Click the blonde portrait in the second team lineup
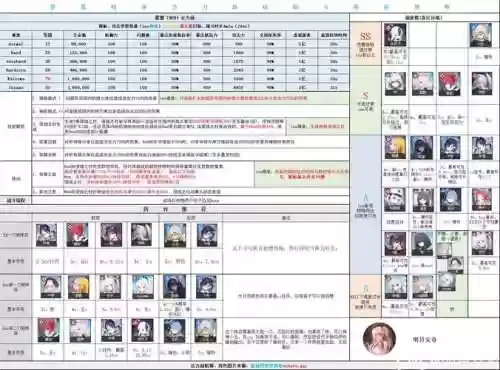500x370 pixels. click(x=79, y=287)
